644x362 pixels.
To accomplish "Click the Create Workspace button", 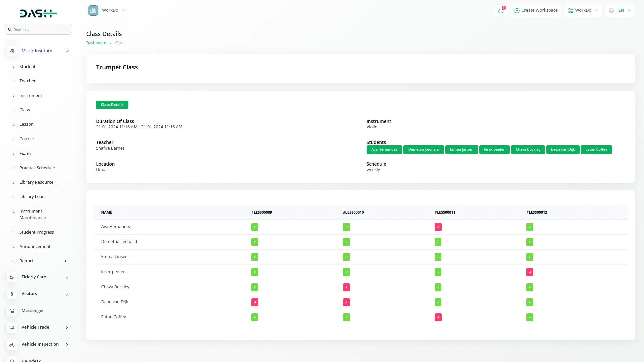I will click(x=536, y=10).
